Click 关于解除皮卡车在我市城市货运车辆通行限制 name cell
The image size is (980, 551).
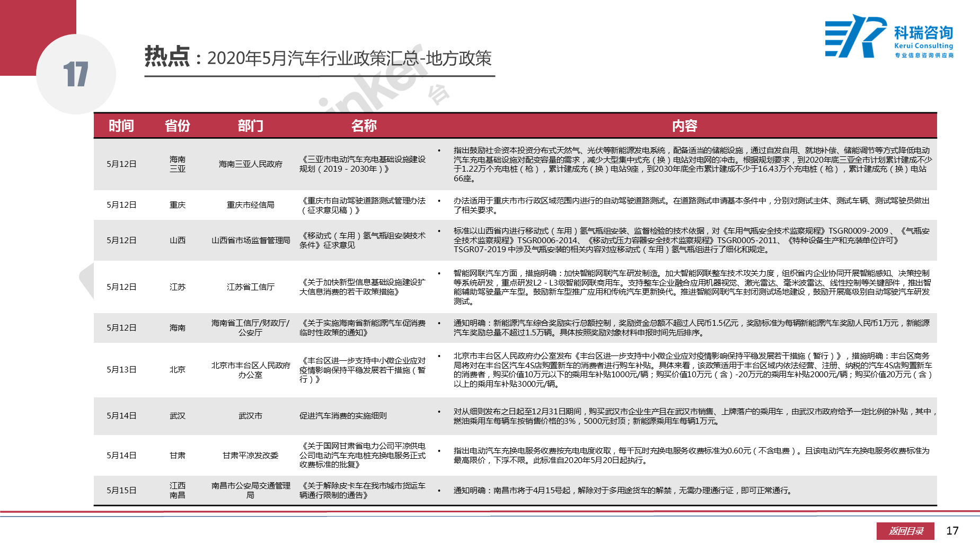(x=363, y=491)
